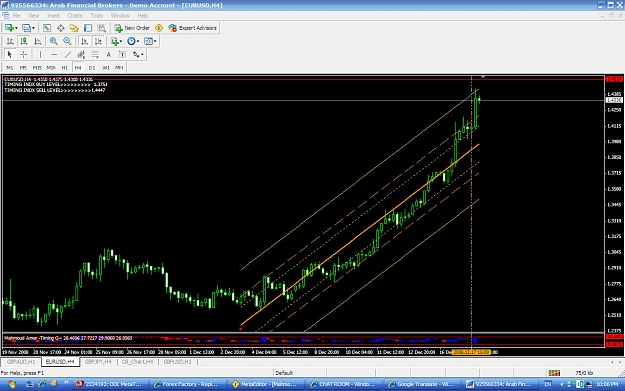This screenshot has height=391, width=625.
Task: Open MetaEditor taskbar window
Action: coord(265,384)
